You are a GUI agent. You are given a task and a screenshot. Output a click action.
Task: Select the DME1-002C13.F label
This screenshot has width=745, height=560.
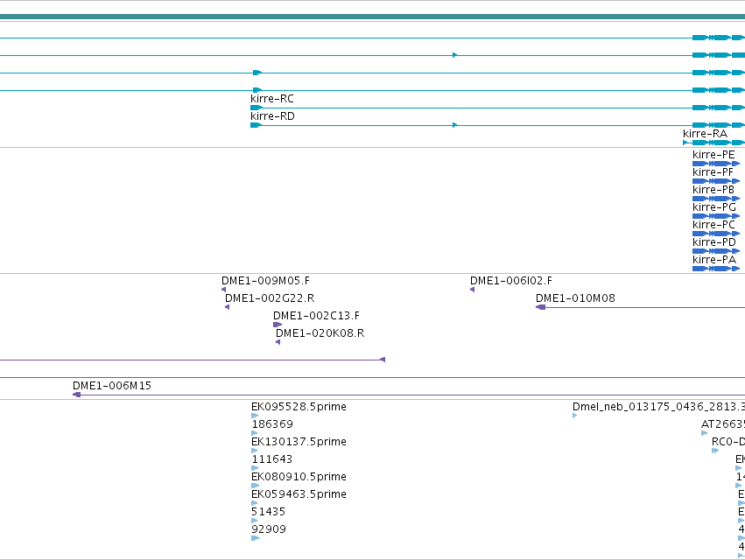tap(316, 316)
